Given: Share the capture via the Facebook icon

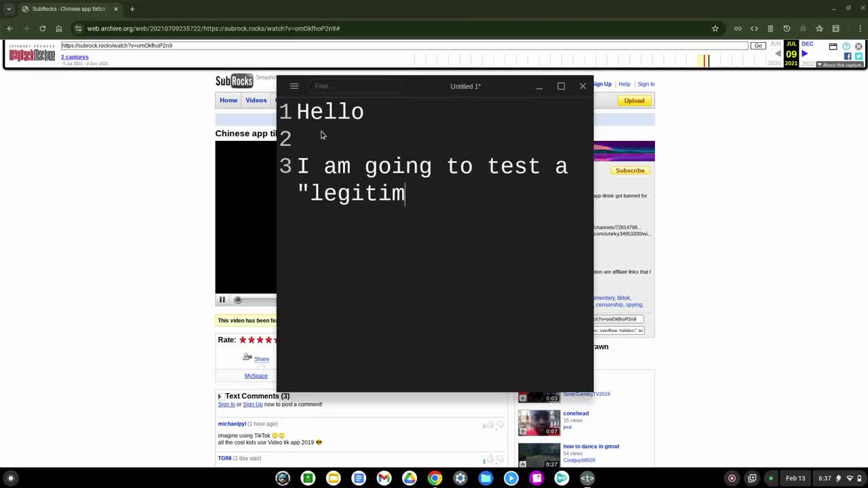Looking at the screenshot, I should click(x=848, y=57).
